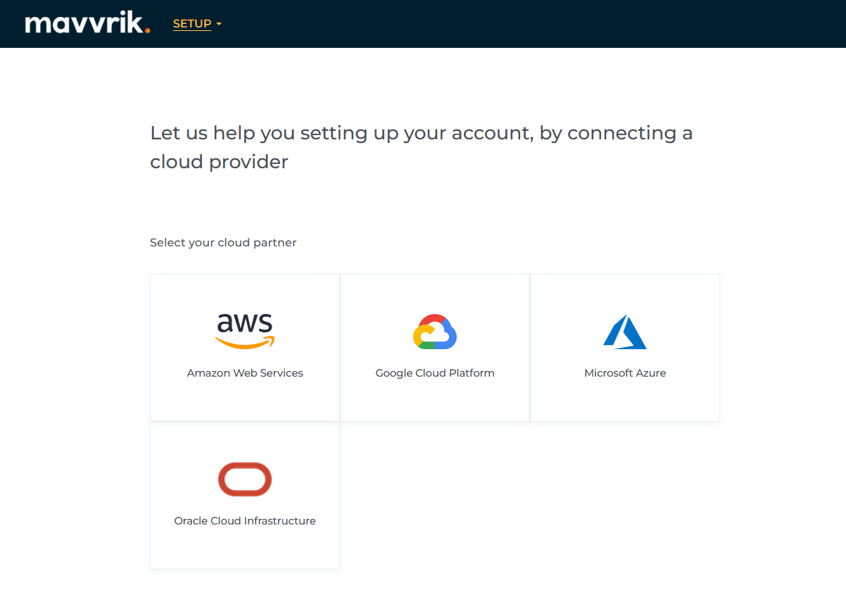Click the orange dot in mavvrik logo
Screen dimensions: 846x616
[147, 30]
